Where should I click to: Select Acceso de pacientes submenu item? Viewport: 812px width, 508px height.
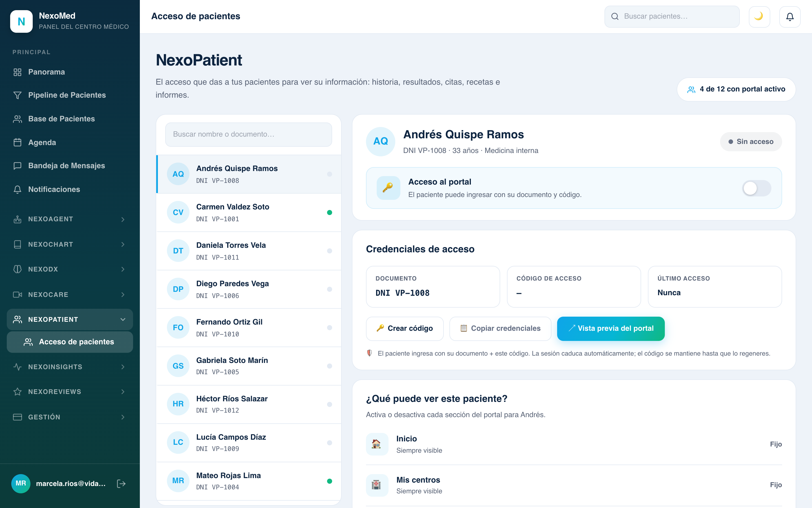point(70,342)
